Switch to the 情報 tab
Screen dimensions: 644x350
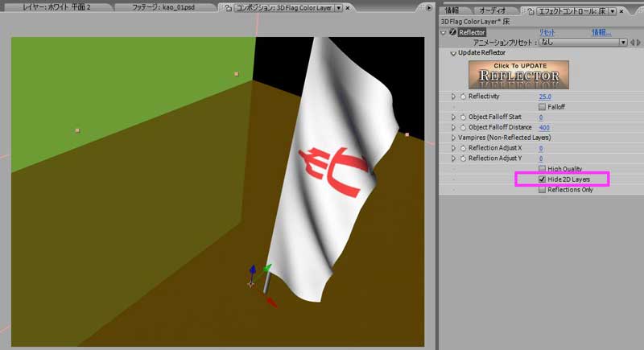(452, 10)
